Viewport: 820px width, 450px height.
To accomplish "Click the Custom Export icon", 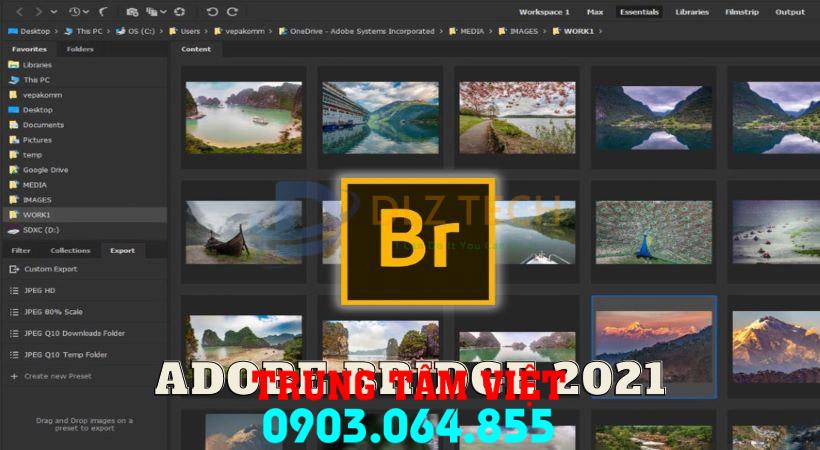I will (14, 269).
